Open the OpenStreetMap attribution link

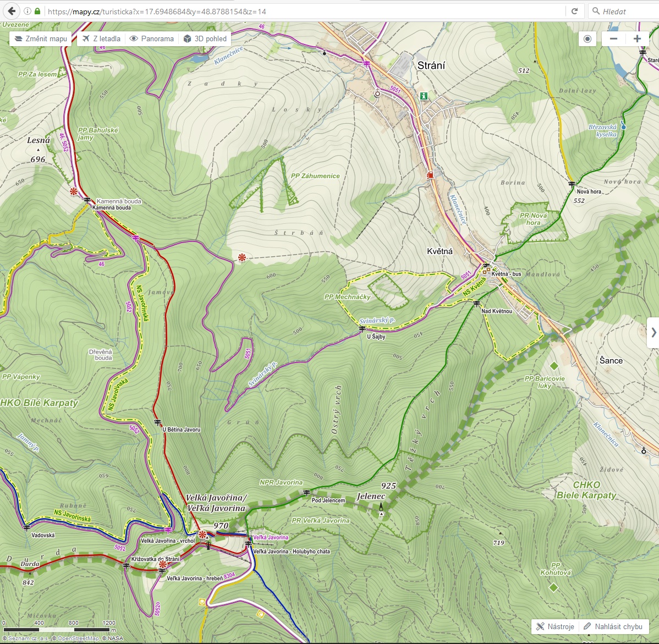click(x=78, y=639)
